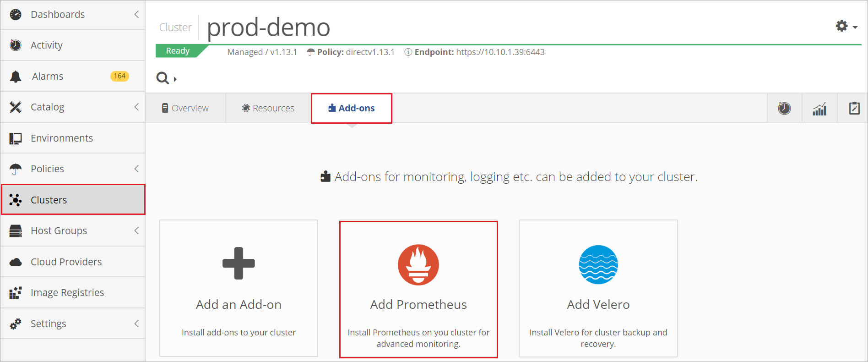Expand the Catalog submenu chevron

pos(136,107)
